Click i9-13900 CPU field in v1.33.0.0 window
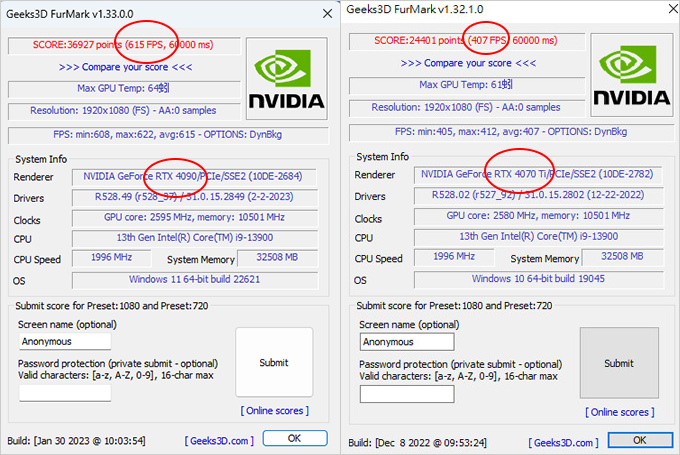This screenshot has height=455, width=680. click(195, 238)
